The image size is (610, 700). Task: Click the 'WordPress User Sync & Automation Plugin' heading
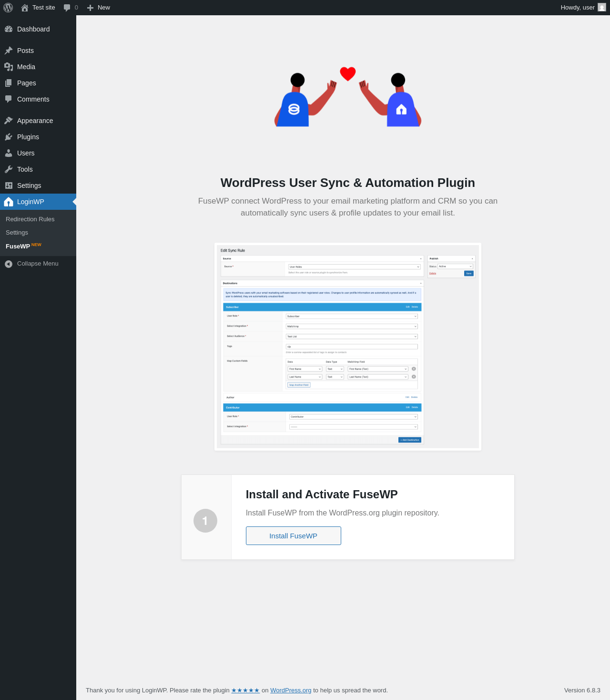point(348,183)
